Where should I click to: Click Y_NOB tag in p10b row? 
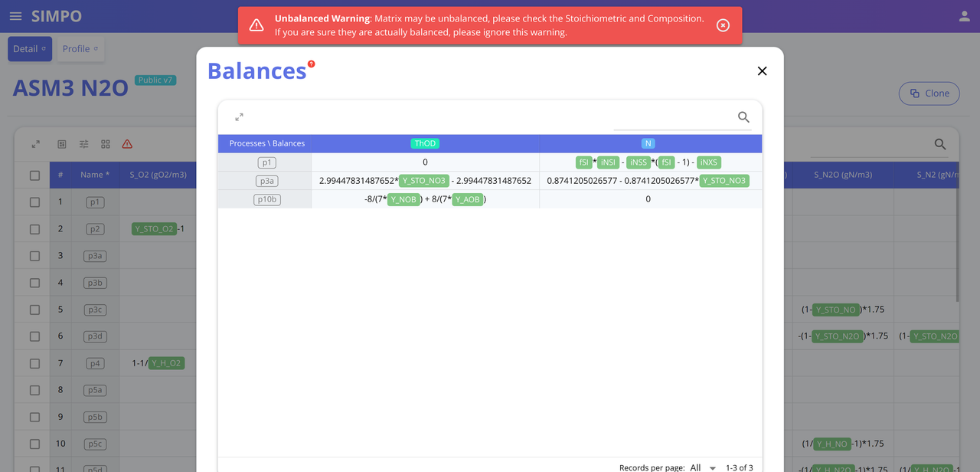tap(403, 199)
